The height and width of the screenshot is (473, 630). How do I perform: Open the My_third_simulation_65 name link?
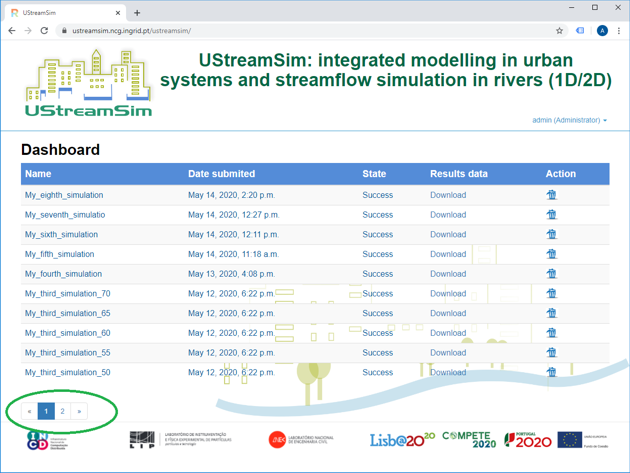pos(68,313)
